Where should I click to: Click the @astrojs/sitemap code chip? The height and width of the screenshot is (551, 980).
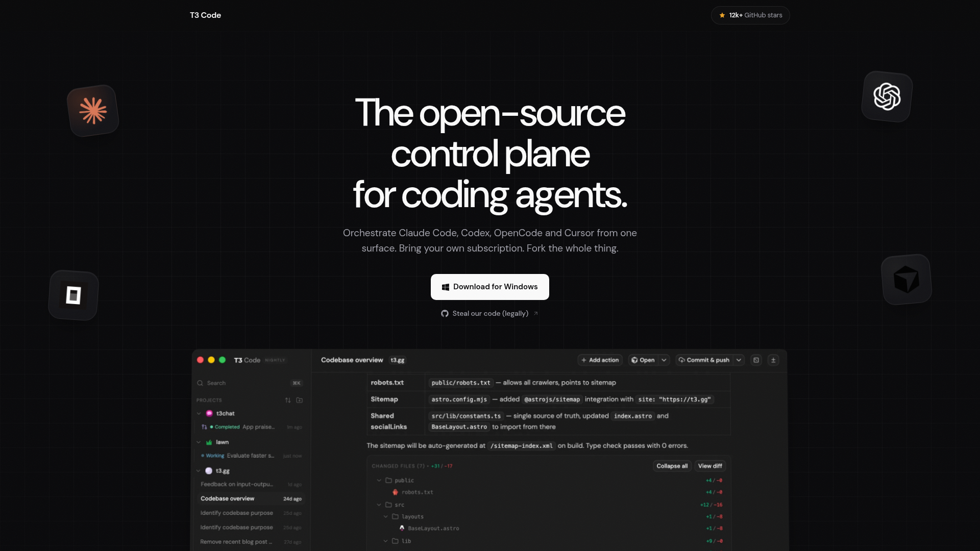click(x=552, y=399)
